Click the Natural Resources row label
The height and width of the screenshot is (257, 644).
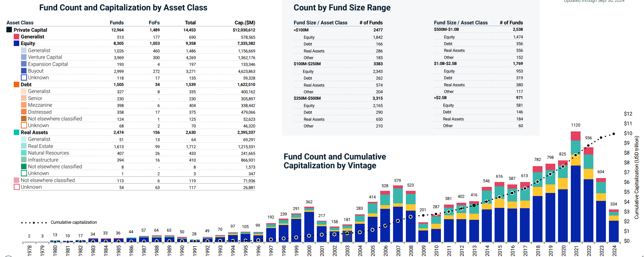pos(48,153)
